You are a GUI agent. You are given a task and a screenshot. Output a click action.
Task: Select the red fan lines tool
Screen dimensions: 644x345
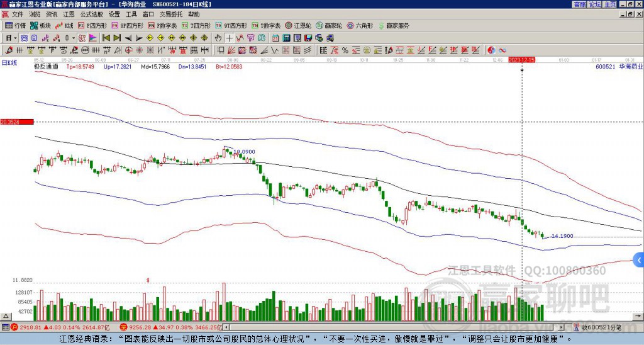[231, 50]
